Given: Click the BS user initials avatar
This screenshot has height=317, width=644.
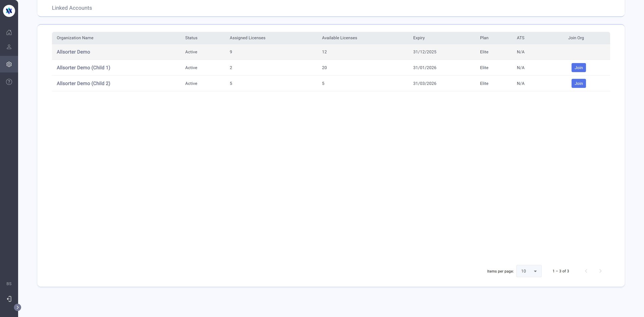Looking at the screenshot, I should (9, 284).
